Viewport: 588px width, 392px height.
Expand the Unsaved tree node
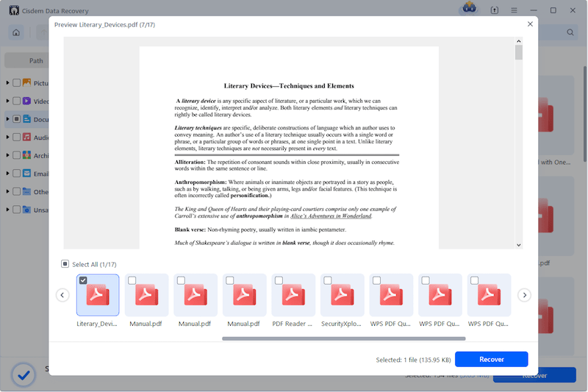(x=7, y=210)
